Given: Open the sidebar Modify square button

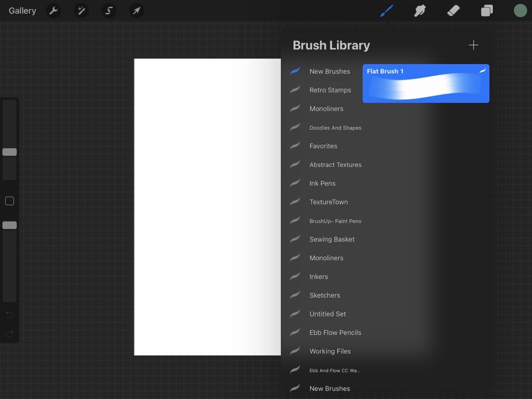Looking at the screenshot, I should click(9, 201).
